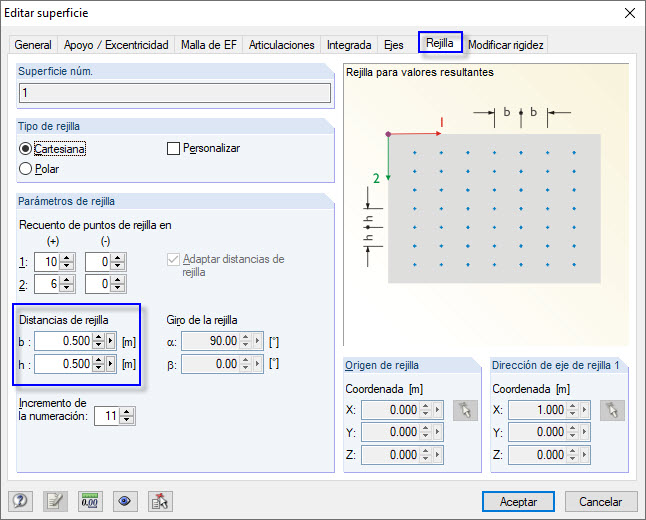Image resolution: width=646 pixels, height=520 pixels.
Task: Switch to the General tab
Action: (33, 45)
